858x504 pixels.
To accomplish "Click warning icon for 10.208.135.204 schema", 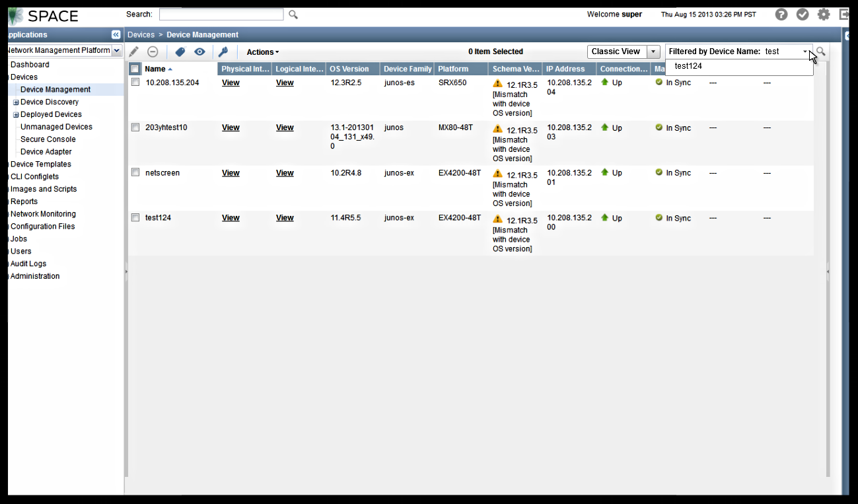I will coord(498,84).
